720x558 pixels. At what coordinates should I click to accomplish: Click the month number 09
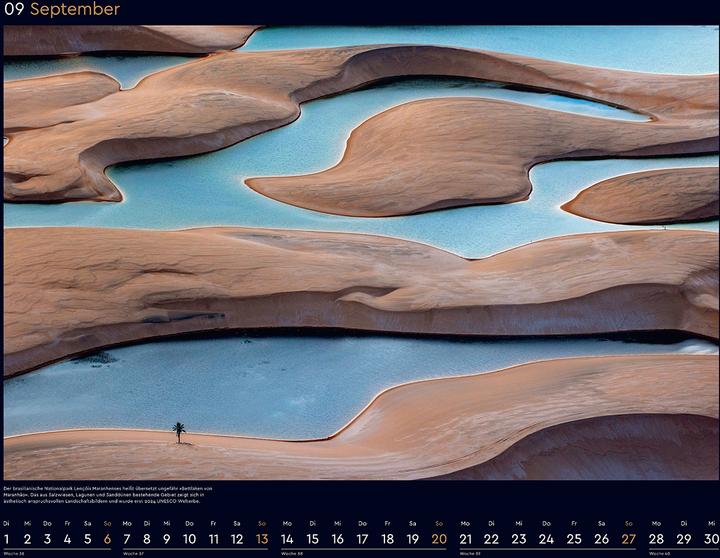click(14, 10)
